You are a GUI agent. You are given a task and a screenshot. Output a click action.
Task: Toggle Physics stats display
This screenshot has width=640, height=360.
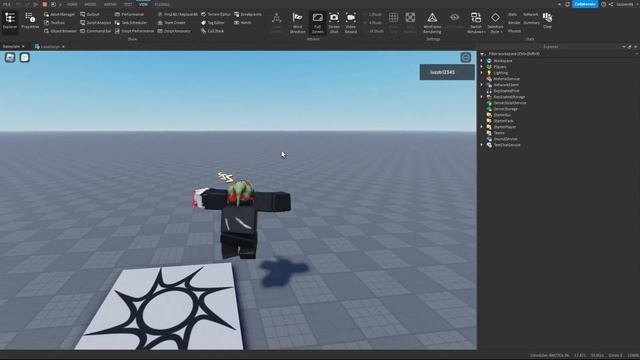[x=514, y=31]
